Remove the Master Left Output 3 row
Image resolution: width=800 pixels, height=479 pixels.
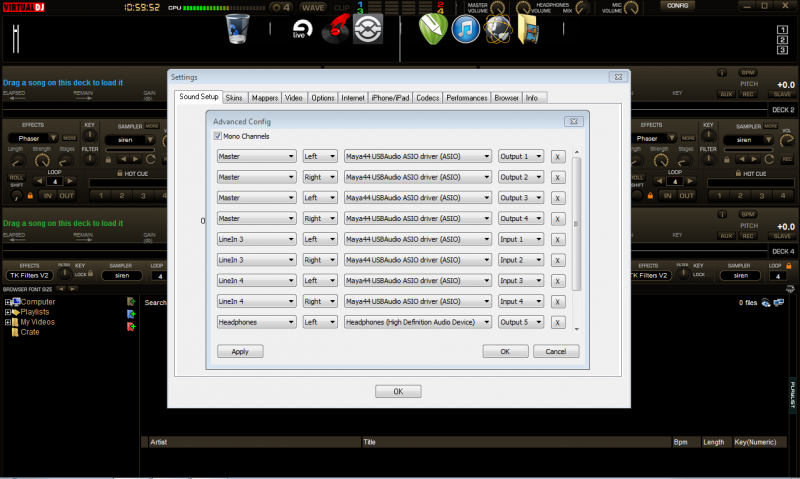coord(558,198)
